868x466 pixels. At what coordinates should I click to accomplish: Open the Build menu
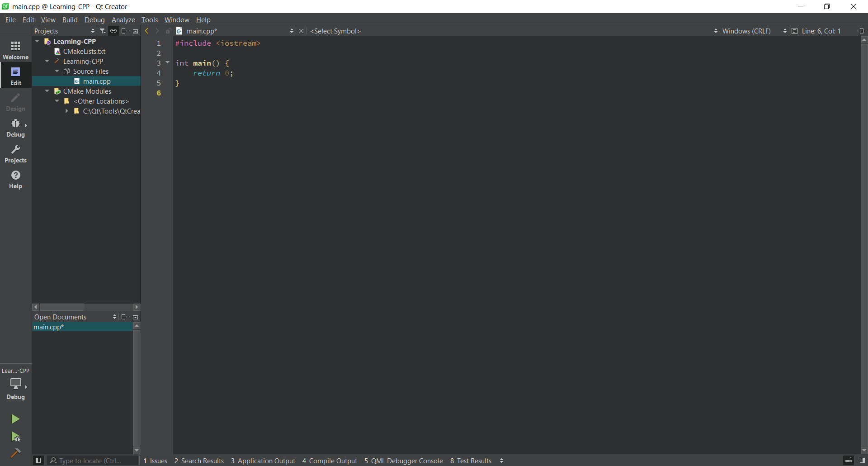coord(70,19)
